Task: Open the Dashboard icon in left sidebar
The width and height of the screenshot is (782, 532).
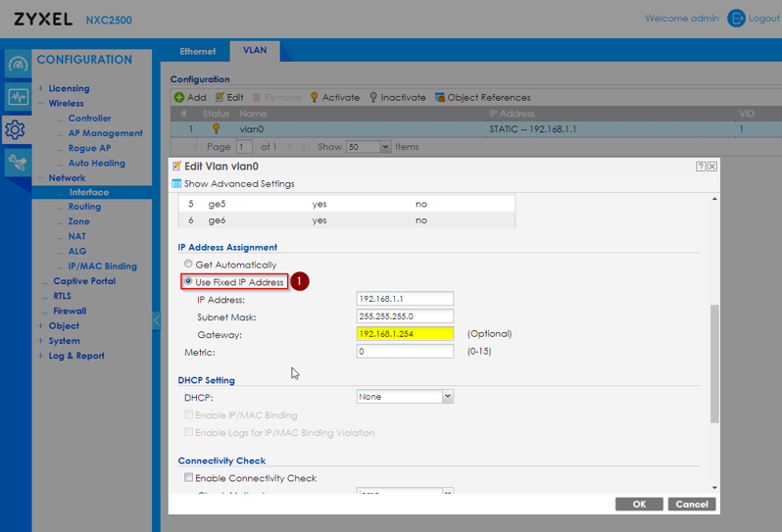Action: 17,65
